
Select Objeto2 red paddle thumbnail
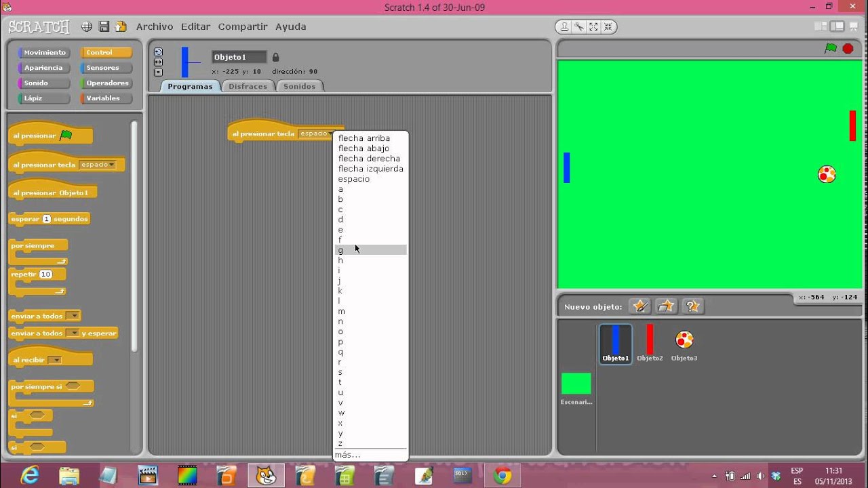coord(650,344)
